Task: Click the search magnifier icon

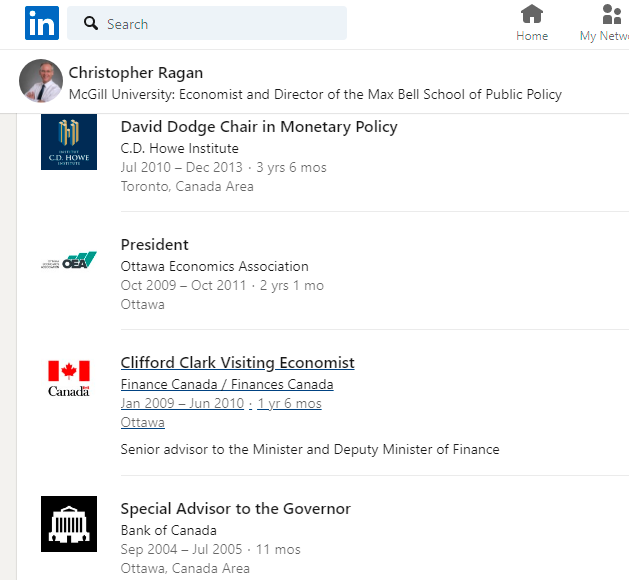Action: click(x=91, y=23)
